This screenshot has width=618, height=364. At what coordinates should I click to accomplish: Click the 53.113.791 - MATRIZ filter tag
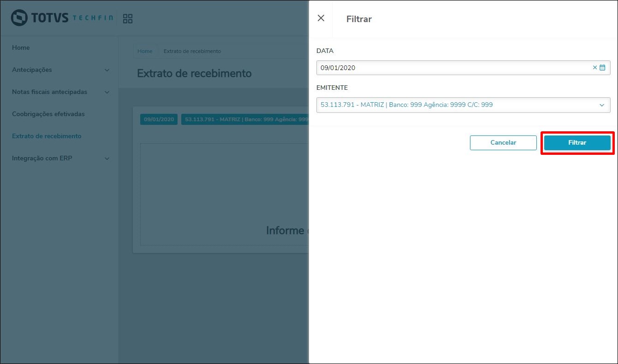click(x=245, y=119)
